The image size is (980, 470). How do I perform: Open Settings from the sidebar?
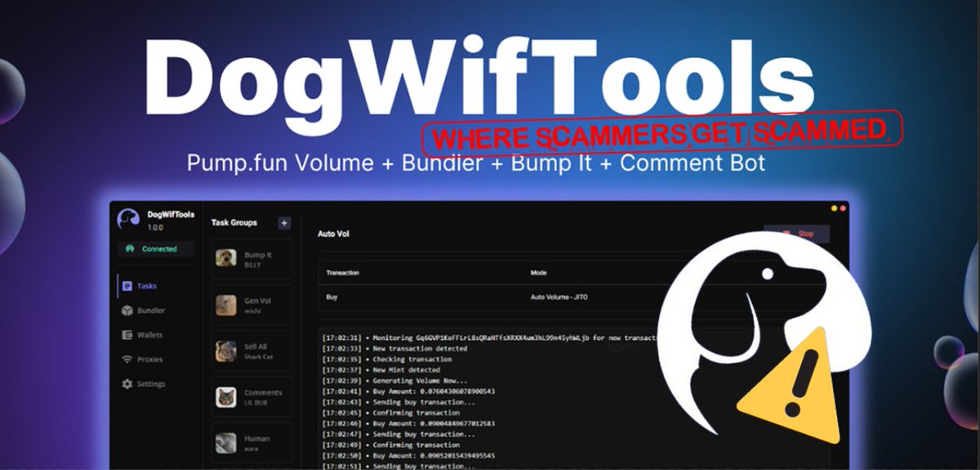pyautogui.click(x=144, y=384)
